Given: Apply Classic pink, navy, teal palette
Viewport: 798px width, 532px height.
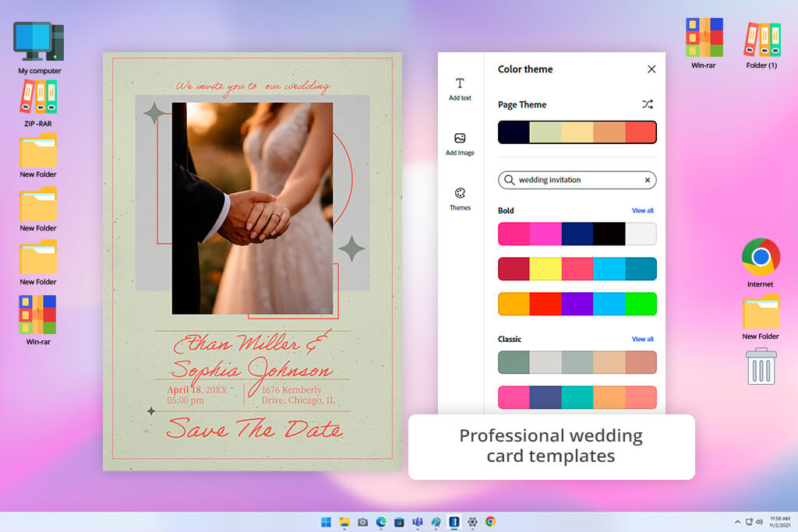Looking at the screenshot, I should [x=577, y=398].
